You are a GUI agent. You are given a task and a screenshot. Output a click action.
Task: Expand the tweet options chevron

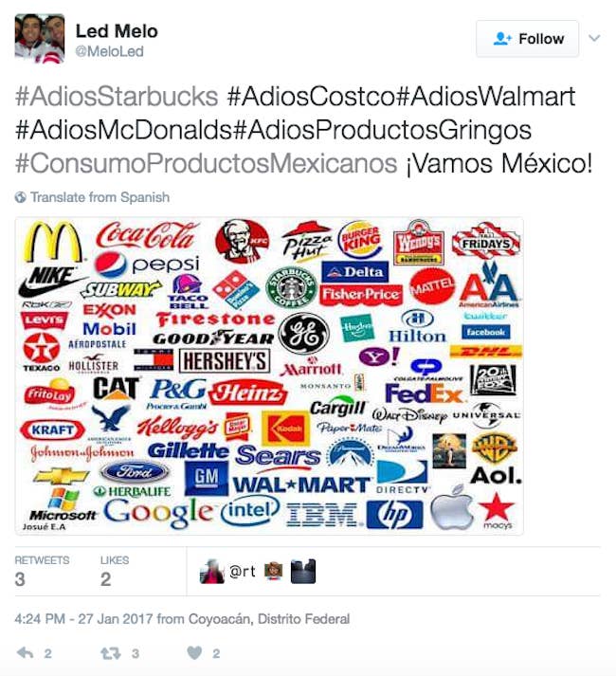pos(594,38)
